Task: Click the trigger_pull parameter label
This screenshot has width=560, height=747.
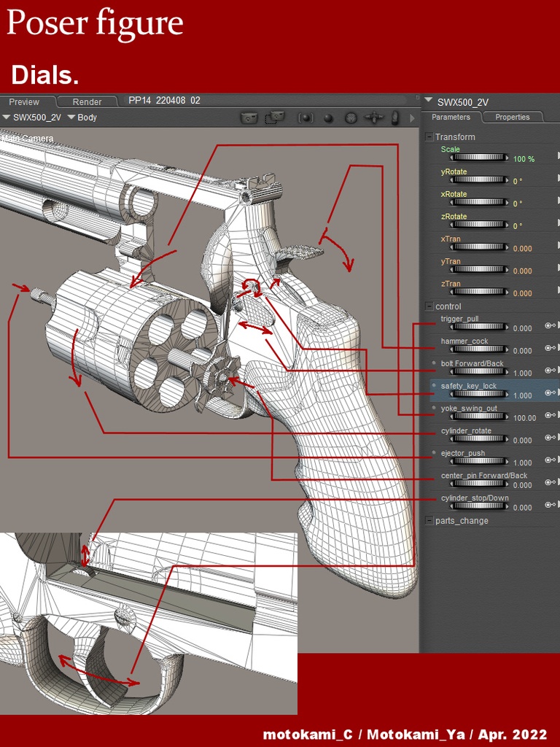Action: click(460, 319)
